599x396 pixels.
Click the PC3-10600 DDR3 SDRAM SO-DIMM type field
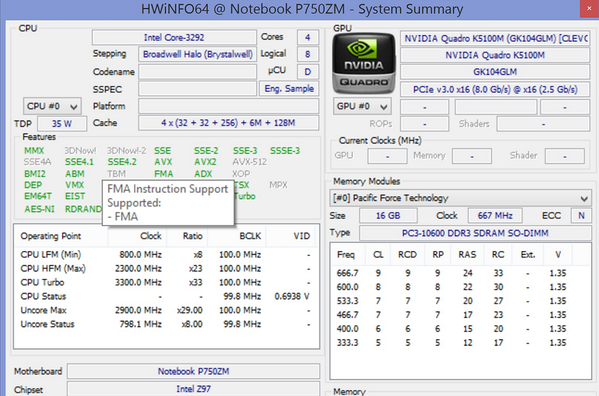pyautogui.click(x=475, y=233)
